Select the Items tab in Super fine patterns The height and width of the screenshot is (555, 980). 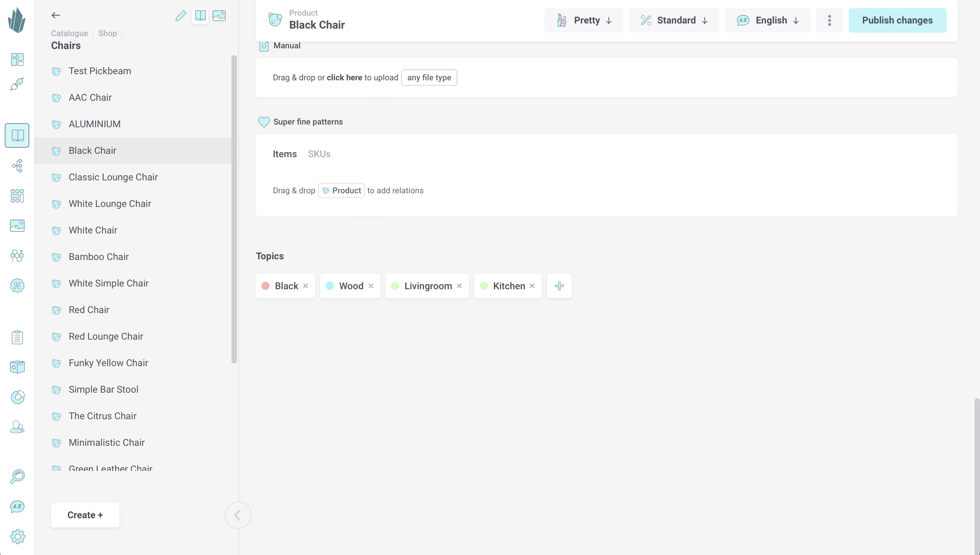tap(285, 153)
